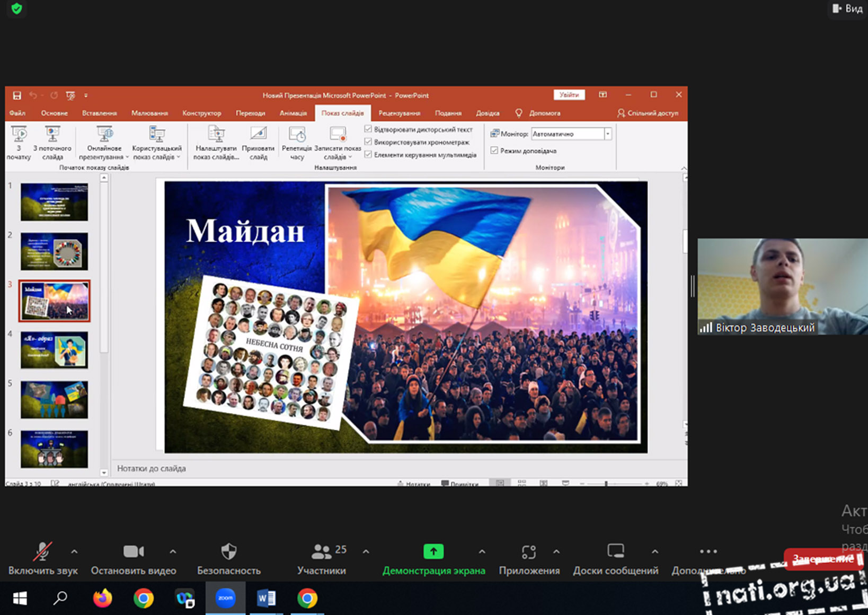The image size is (868, 615).
Task: Click the Redo icon in quick access toolbar
Action: [x=54, y=95]
